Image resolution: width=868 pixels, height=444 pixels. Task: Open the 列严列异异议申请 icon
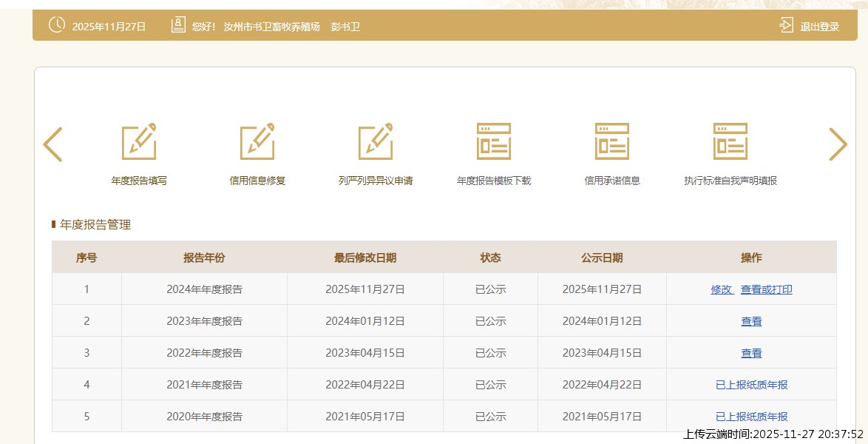coord(376,141)
